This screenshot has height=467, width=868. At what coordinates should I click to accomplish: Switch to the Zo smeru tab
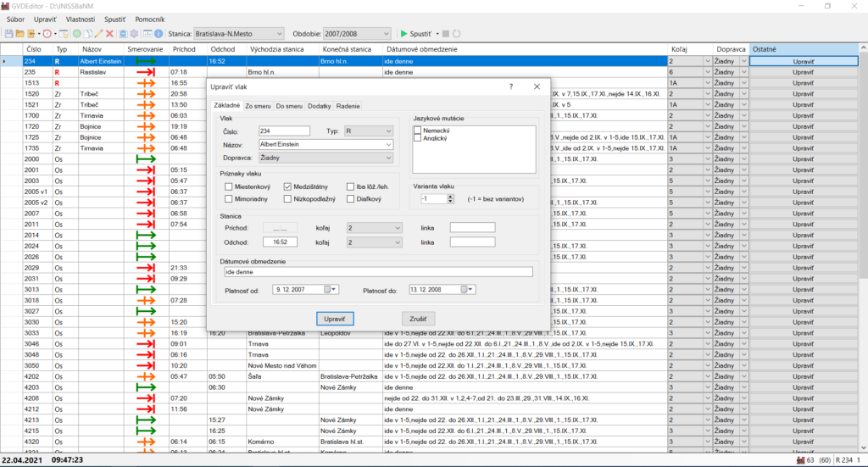pos(257,106)
